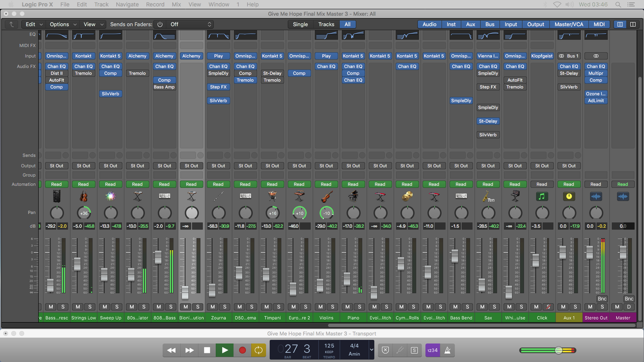The height and width of the screenshot is (362, 644).
Task: Open the Strings Low Read automation menu
Action: (84, 184)
